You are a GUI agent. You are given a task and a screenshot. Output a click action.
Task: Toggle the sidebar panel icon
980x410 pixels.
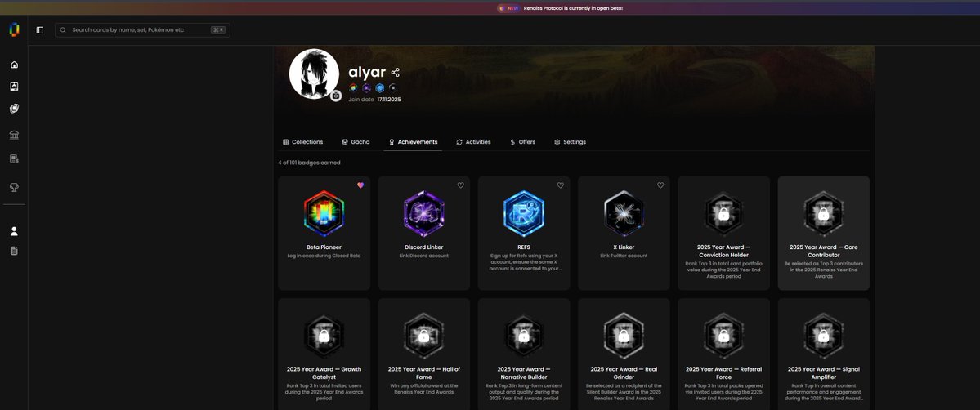(x=40, y=30)
